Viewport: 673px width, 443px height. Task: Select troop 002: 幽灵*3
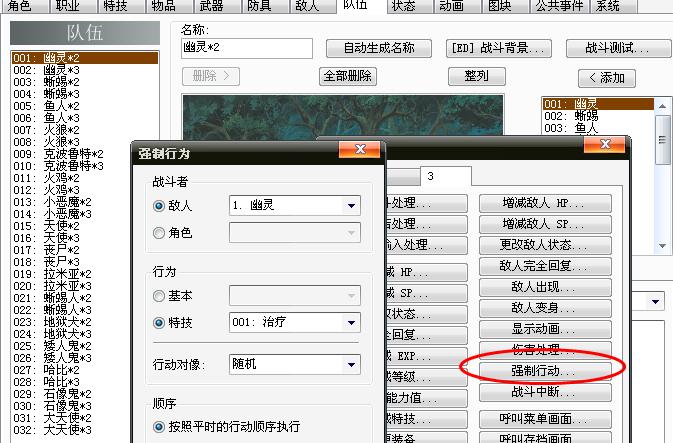point(85,70)
